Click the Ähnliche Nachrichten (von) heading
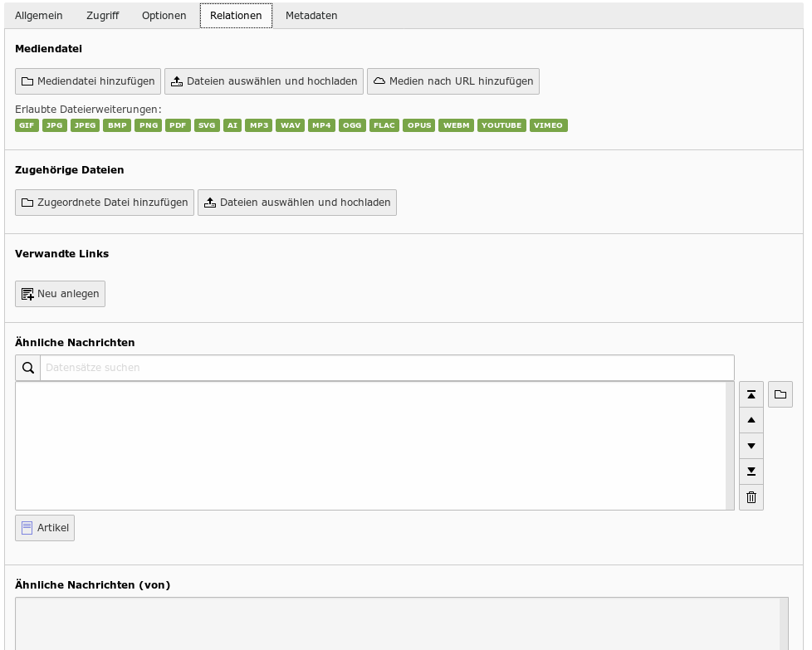Image resolution: width=812 pixels, height=650 pixels. click(x=93, y=584)
